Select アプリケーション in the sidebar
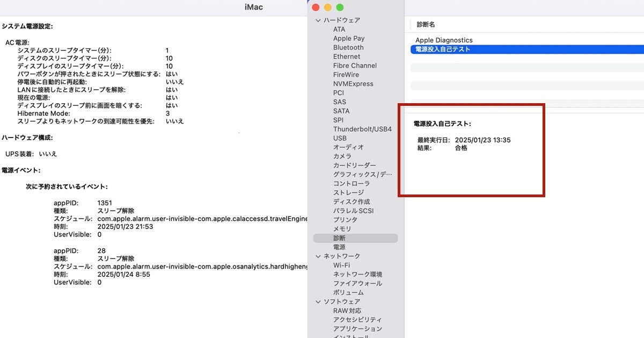Screen dimensions: 644x338 point(357,329)
